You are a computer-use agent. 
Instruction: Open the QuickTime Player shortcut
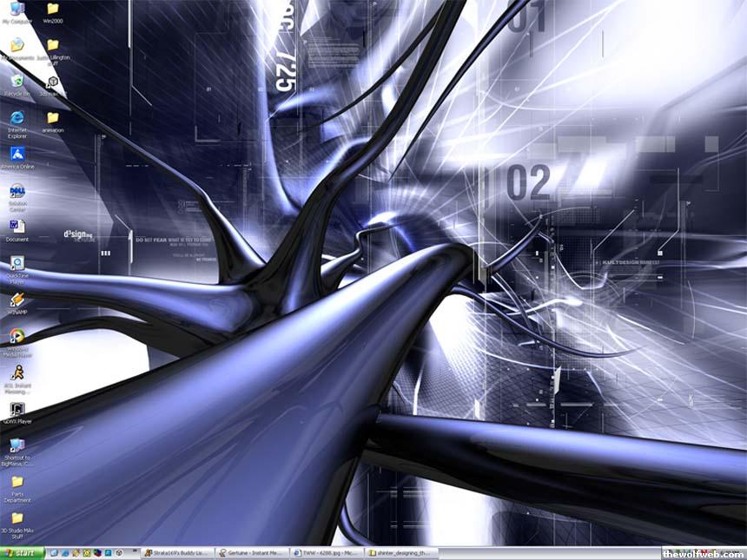(17, 263)
